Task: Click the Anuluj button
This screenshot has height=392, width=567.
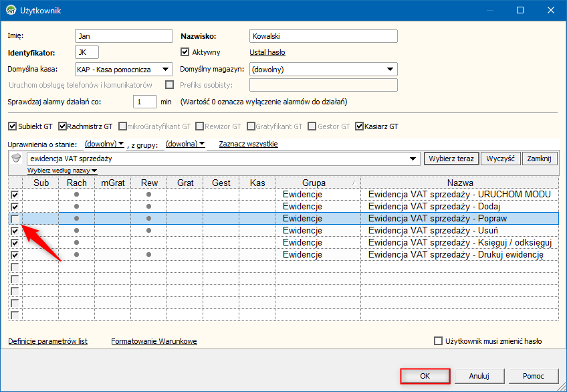Action: 479,376
